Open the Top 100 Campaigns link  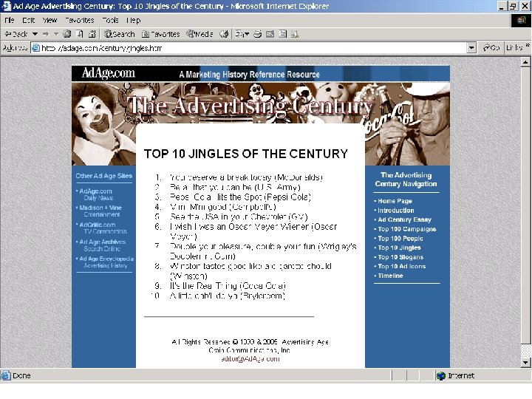point(407,229)
